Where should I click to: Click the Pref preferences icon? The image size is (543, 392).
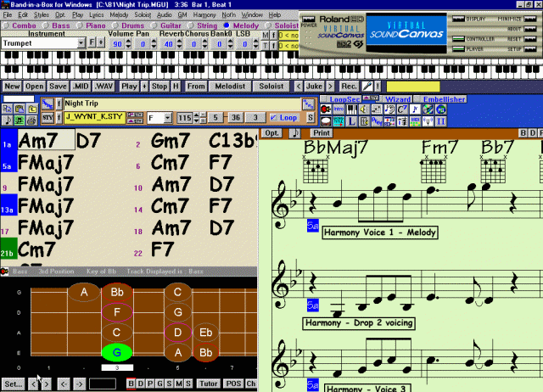tap(377, 121)
